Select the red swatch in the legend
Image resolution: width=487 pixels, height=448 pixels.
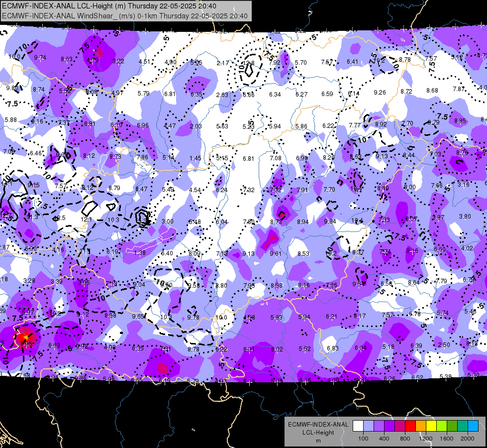pos(410,426)
